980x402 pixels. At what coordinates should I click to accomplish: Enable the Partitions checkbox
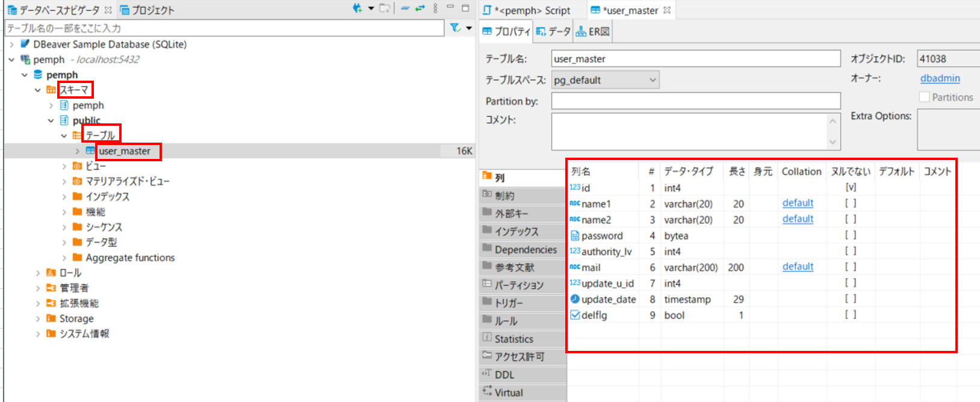coord(925,97)
